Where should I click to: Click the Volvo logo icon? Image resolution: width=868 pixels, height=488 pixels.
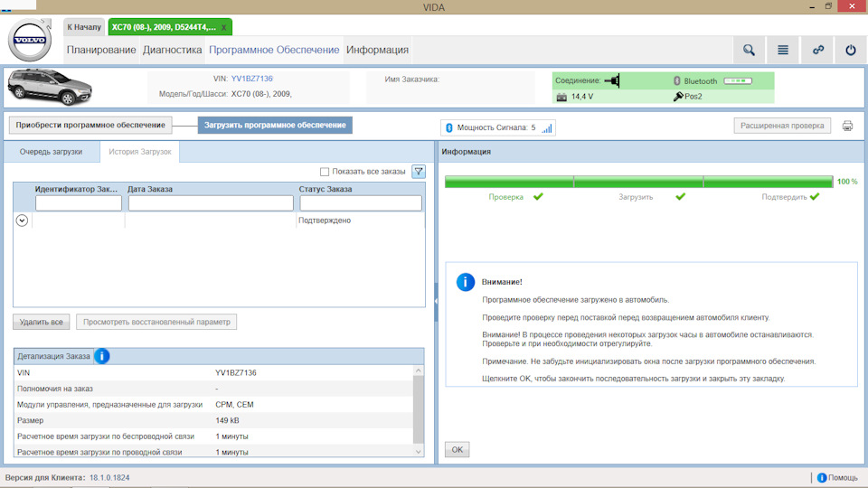pos(31,41)
